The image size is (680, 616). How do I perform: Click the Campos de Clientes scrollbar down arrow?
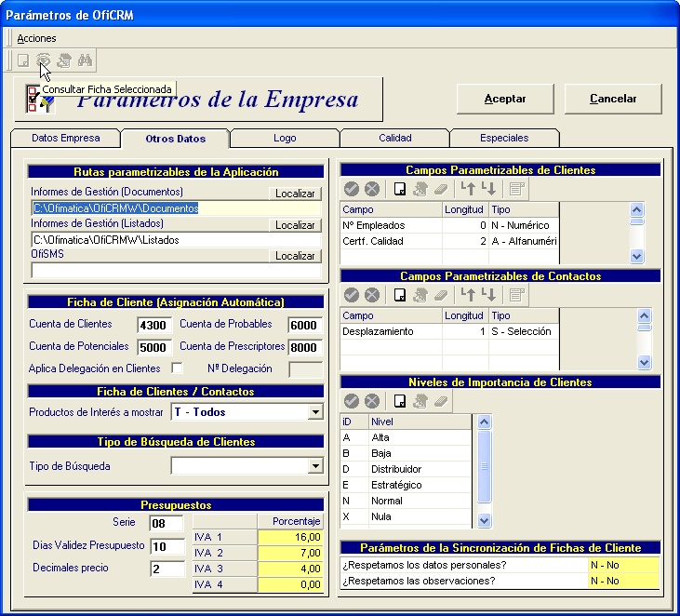636,257
